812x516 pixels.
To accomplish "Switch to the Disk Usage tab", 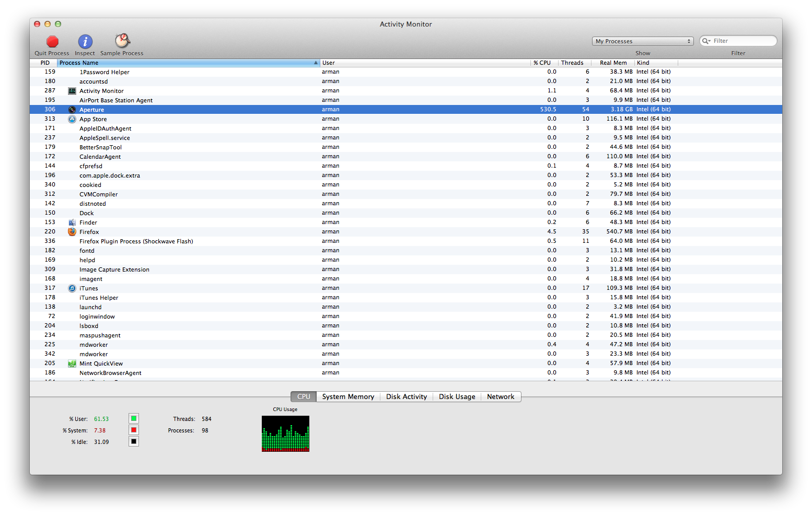I will [x=457, y=397].
